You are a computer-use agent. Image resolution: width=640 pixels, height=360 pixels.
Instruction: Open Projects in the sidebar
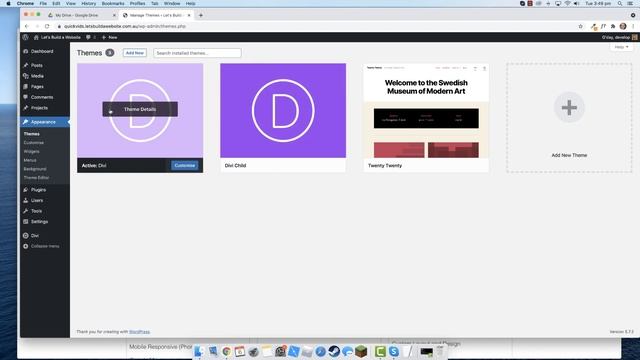[x=39, y=108]
